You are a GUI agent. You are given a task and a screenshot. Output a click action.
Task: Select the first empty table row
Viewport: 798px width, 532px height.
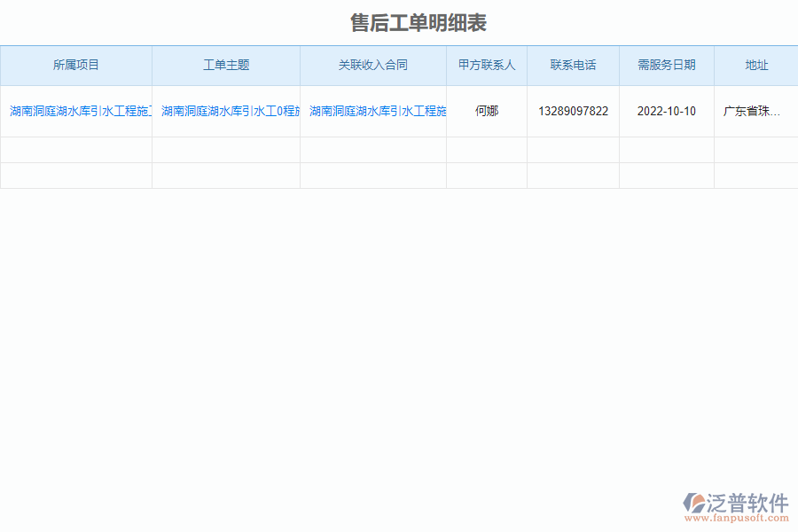pos(399,147)
